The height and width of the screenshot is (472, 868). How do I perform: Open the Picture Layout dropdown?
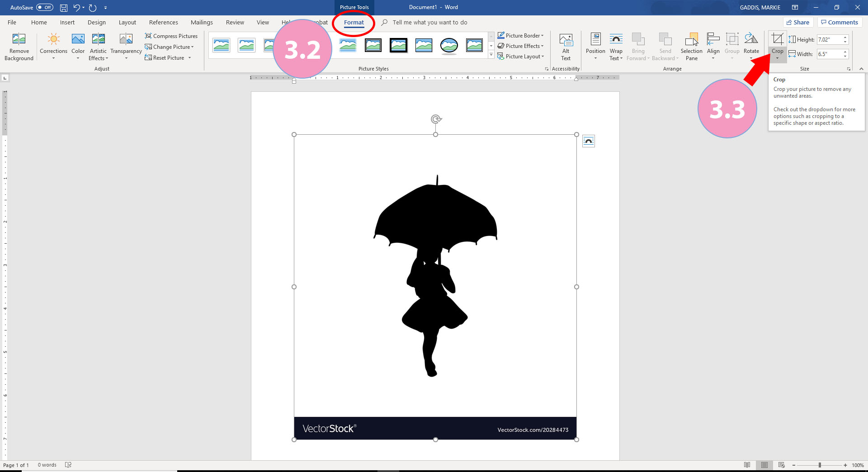click(x=520, y=57)
